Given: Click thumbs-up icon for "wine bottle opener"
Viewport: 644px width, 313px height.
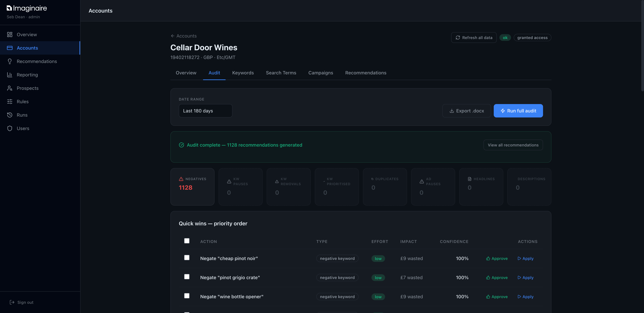Looking at the screenshot, I should tap(488, 297).
